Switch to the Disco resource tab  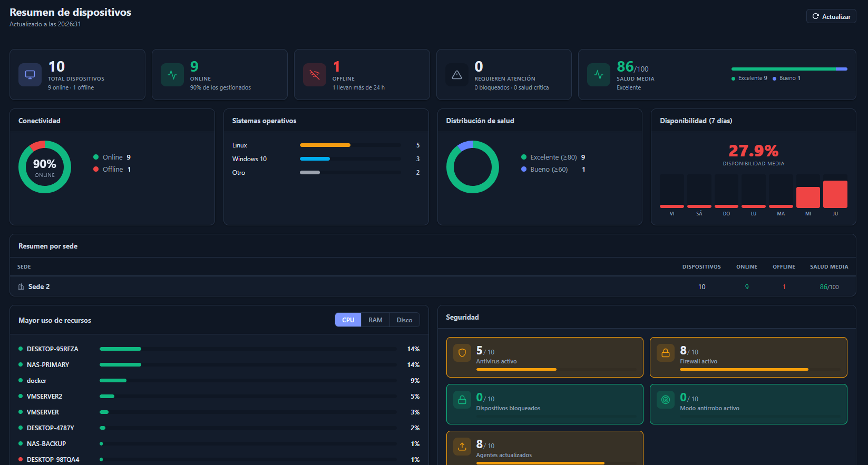click(x=405, y=320)
